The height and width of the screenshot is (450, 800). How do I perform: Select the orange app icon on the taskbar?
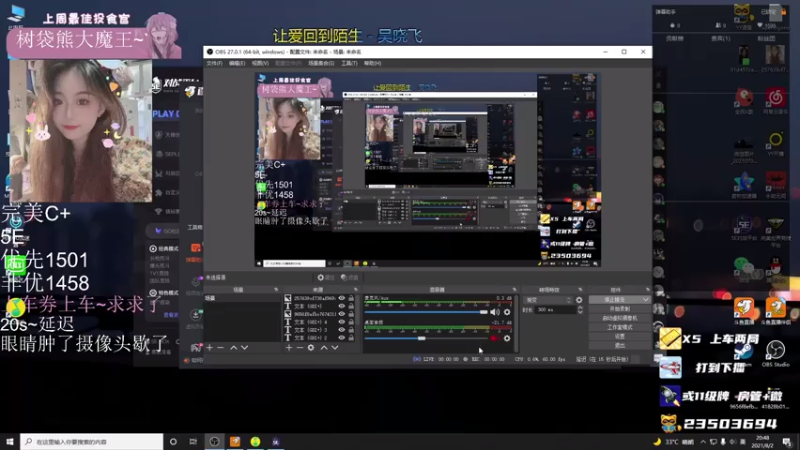coord(235,441)
